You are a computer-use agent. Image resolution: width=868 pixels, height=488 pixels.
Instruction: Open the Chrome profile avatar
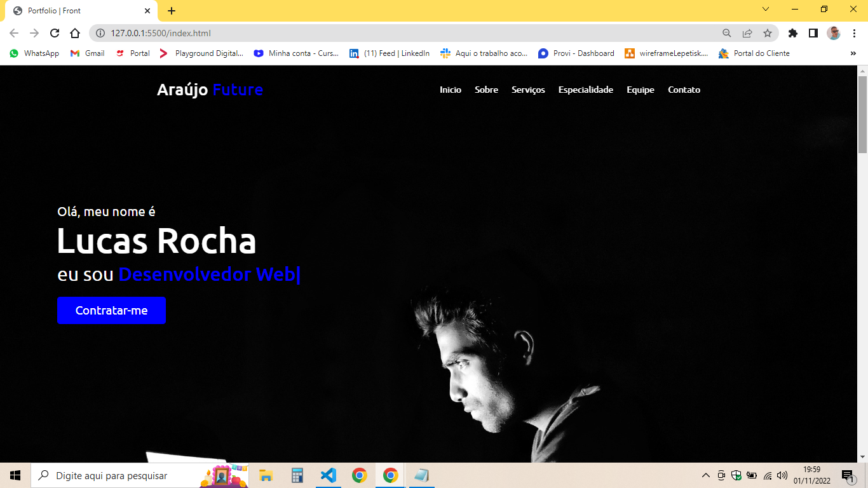(837, 32)
